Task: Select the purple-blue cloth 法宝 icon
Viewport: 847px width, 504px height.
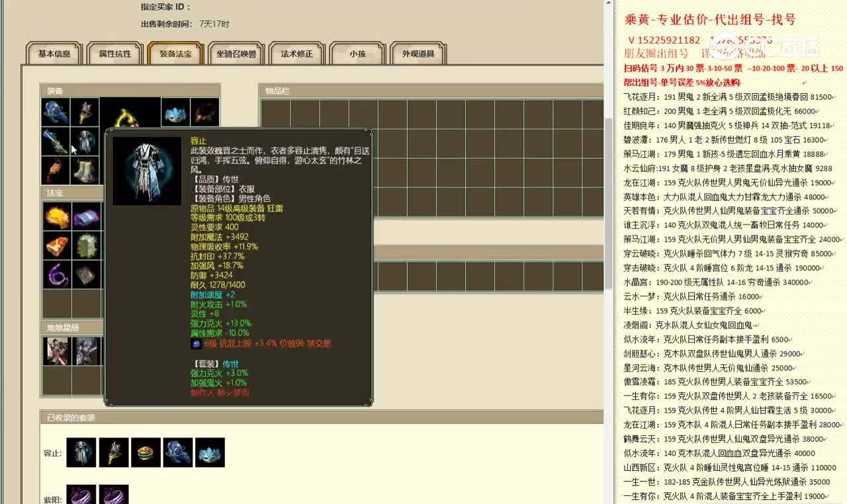Action: tap(87, 216)
